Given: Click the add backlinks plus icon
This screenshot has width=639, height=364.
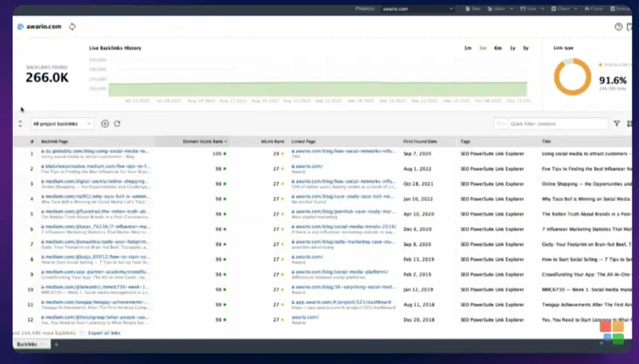Looking at the screenshot, I should (x=105, y=124).
